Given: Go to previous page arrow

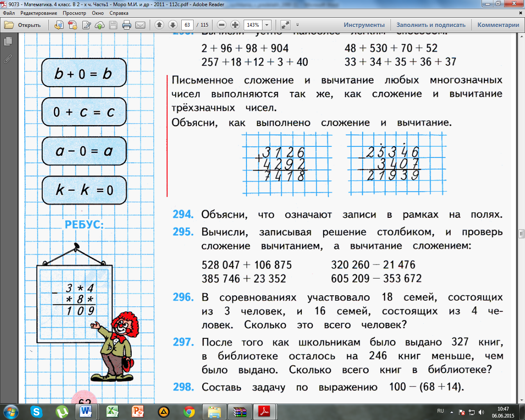Looking at the screenshot, I should tap(160, 25).
